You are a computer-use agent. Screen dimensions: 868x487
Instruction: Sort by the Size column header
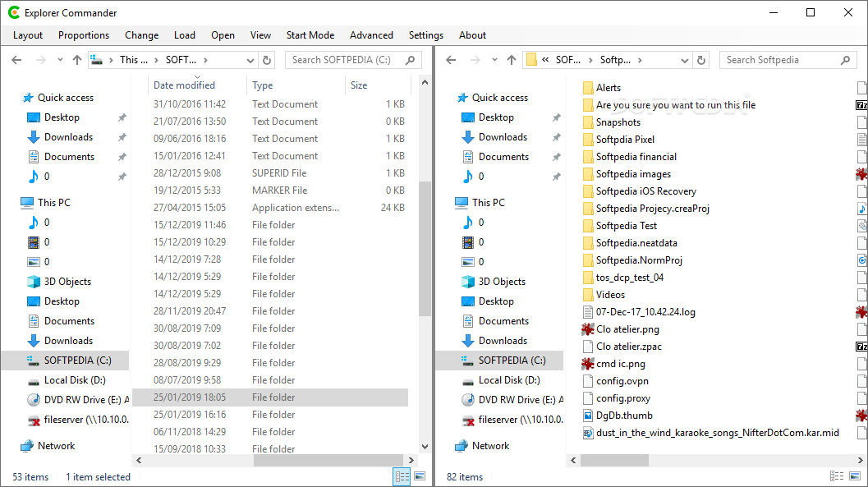pyautogui.click(x=379, y=85)
